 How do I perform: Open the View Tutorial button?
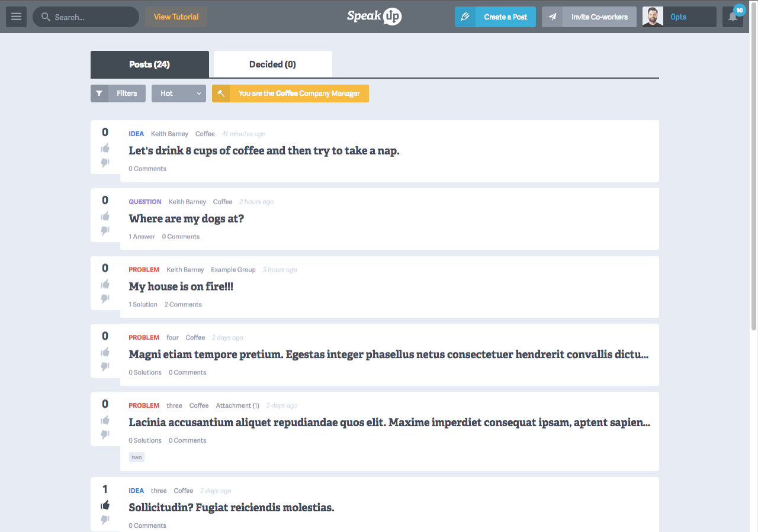click(x=176, y=17)
